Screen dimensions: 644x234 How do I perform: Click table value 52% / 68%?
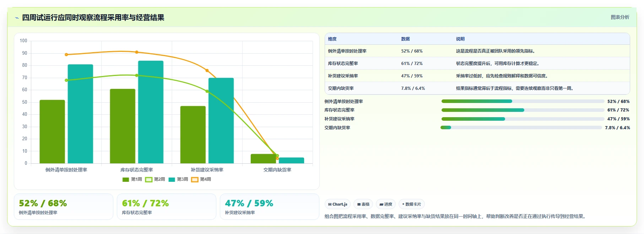tap(412, 51)
